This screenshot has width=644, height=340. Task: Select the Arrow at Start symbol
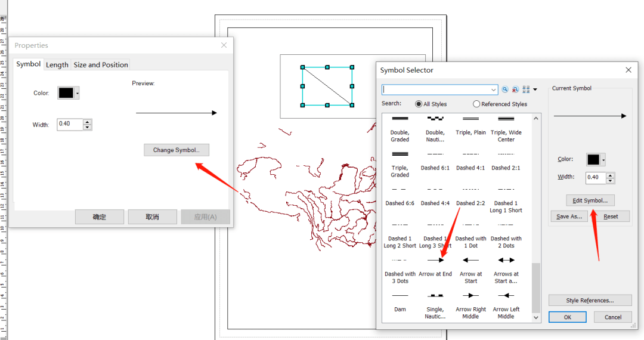click(x=470, y=270)
